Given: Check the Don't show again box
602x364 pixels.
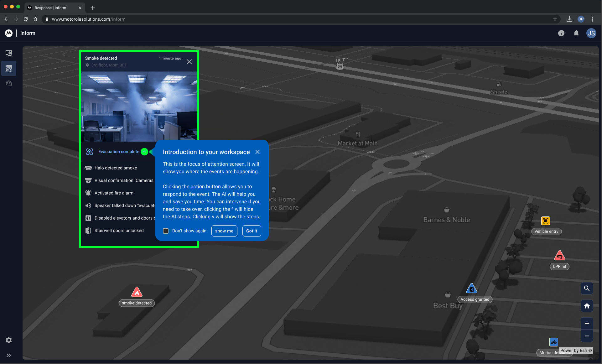Looking at the screenshot, I should 166,231.
